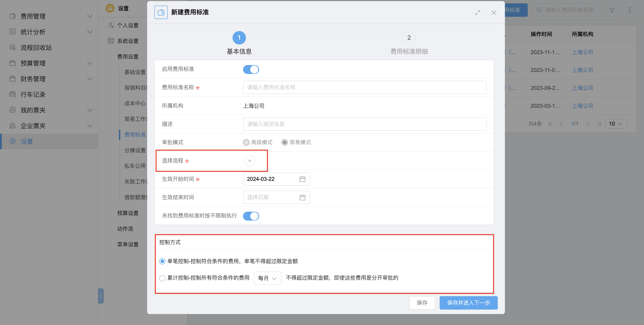Go to first page in pagination
The image size is (644, 325).
[x=550, y=124]
